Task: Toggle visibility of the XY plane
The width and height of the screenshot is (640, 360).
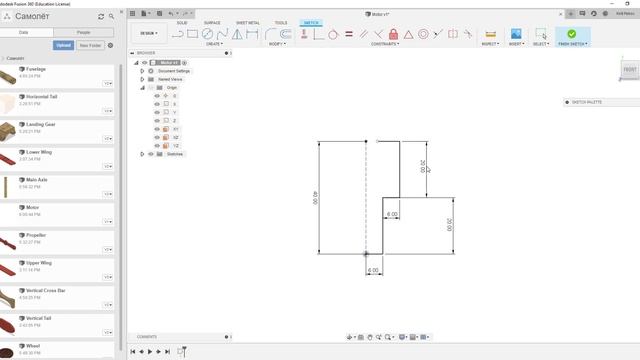Action: 157,129
